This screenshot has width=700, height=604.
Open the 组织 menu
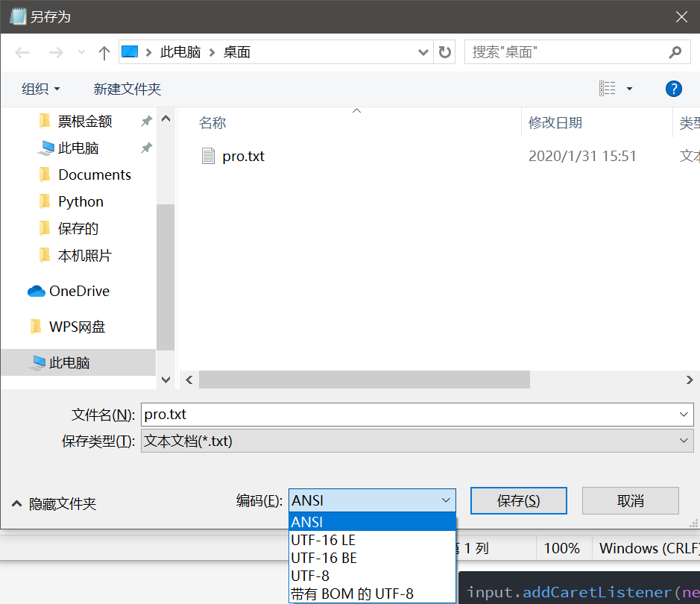[40, 89]
